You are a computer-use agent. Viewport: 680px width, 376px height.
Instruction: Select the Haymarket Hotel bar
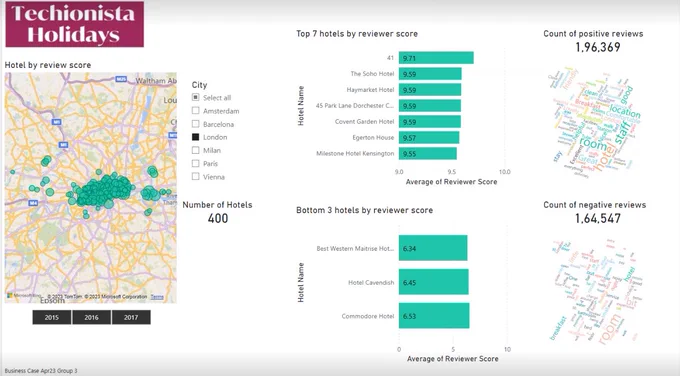click(430, 90)
